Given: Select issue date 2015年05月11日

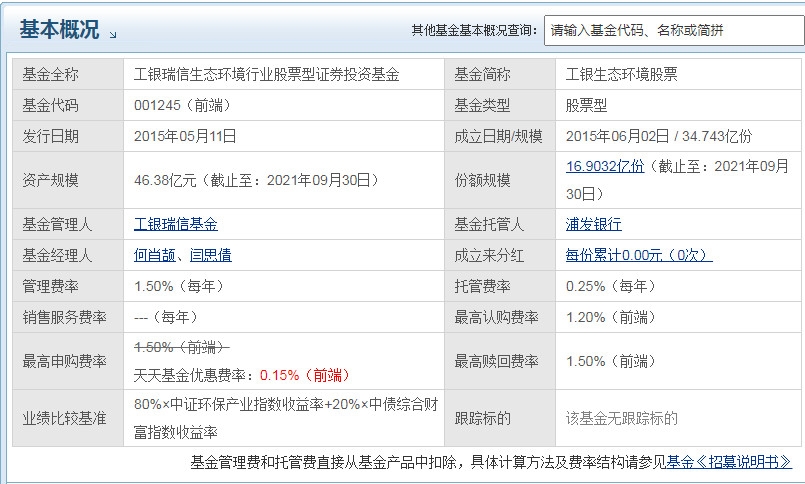Looking at the screenshot, I should pos(185,136).
